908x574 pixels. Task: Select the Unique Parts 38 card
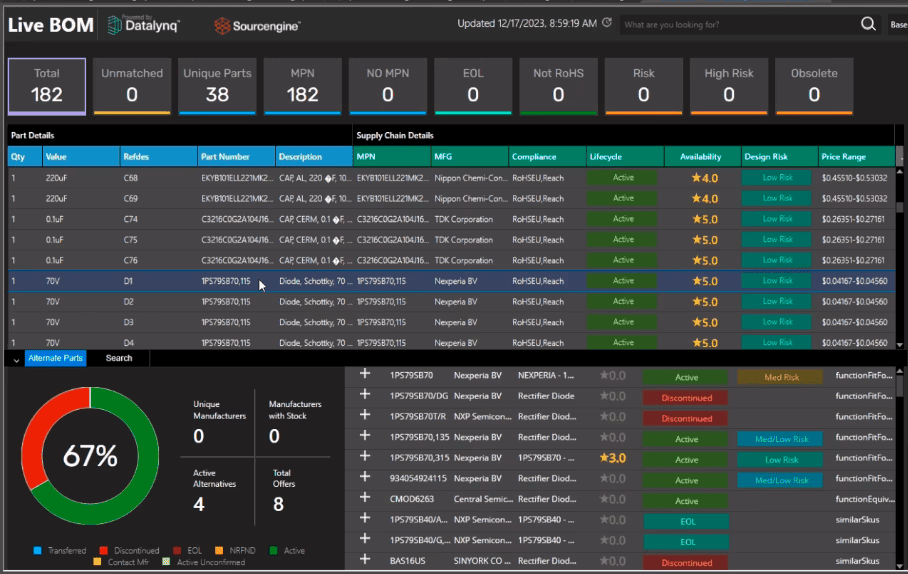217,86
